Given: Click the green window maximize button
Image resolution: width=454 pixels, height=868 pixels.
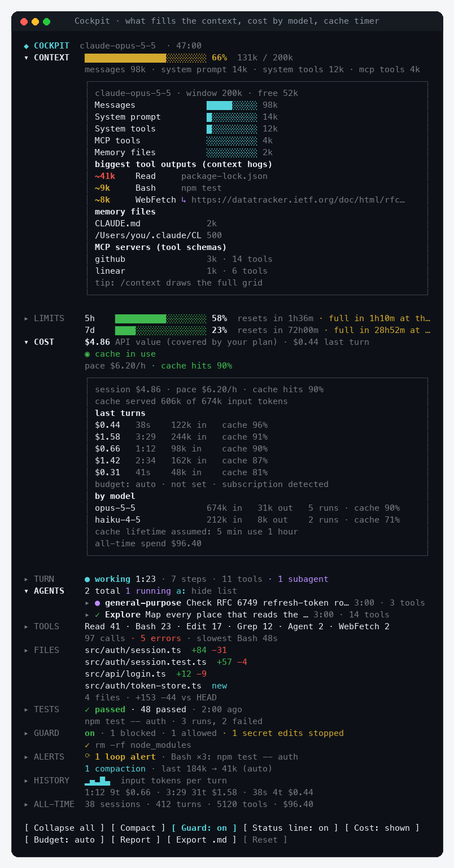Looking at the screenshot, I should pos(47,21).
